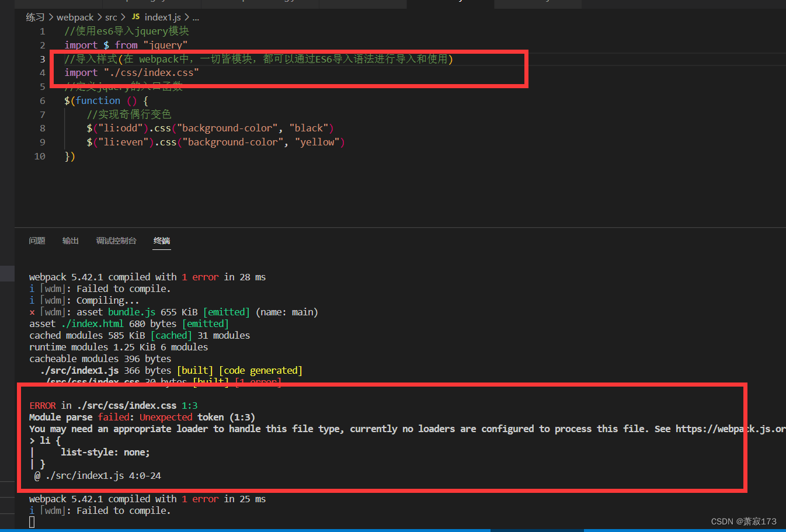Focus the terminal cursor prompt at bottom
This screenshot has height=532, width=786.
(x=32, y=521)
